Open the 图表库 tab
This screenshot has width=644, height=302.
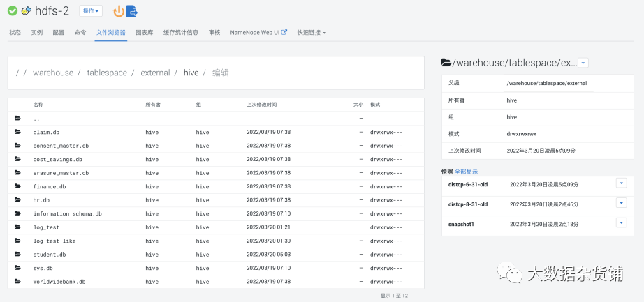(x=145, y=32)
